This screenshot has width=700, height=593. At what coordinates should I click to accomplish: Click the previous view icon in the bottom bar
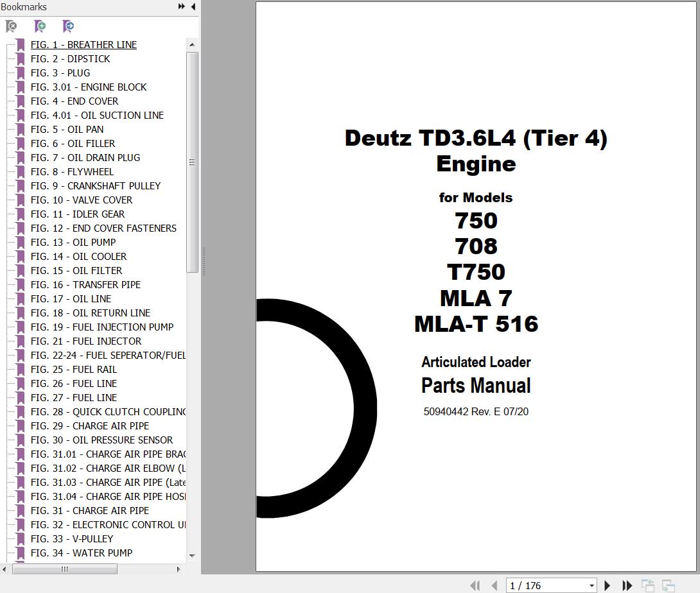point(648,585)
